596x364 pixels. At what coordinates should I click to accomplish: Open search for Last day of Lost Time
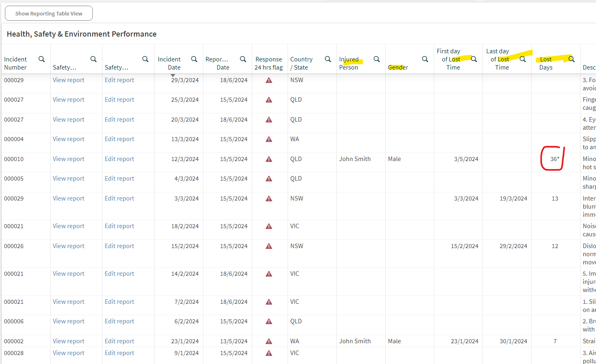point(523,59)
